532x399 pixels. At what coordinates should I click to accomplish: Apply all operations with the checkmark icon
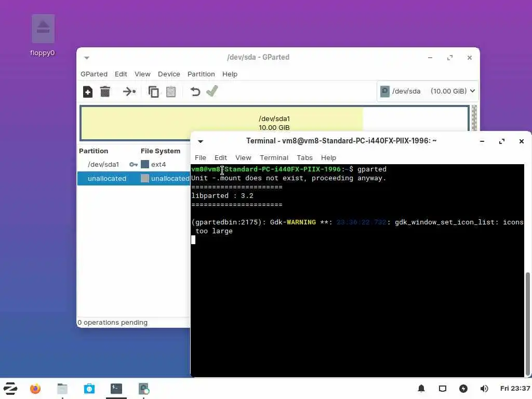click(212, 91)
